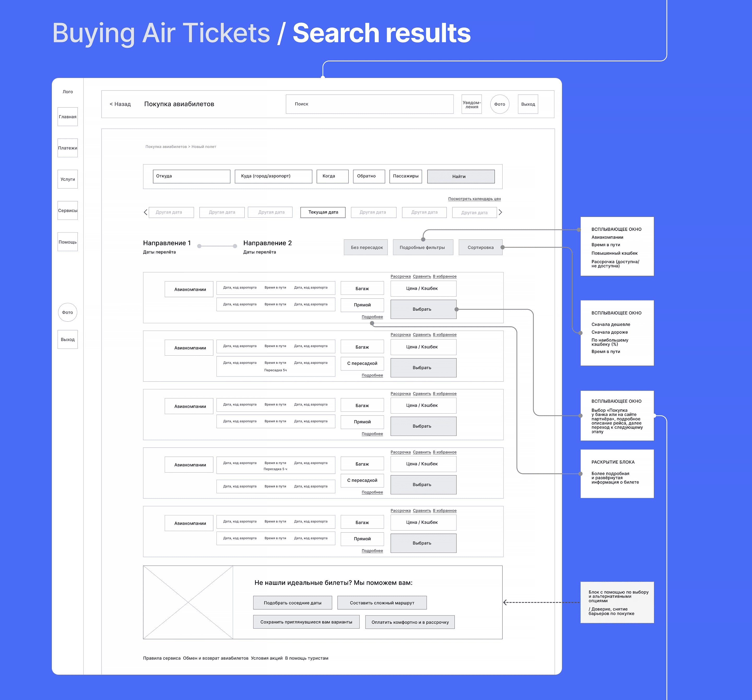Open Платежи in the left sidebar
Image resolution: width=752 pixels, height=700 pixels.
(68, 148)
